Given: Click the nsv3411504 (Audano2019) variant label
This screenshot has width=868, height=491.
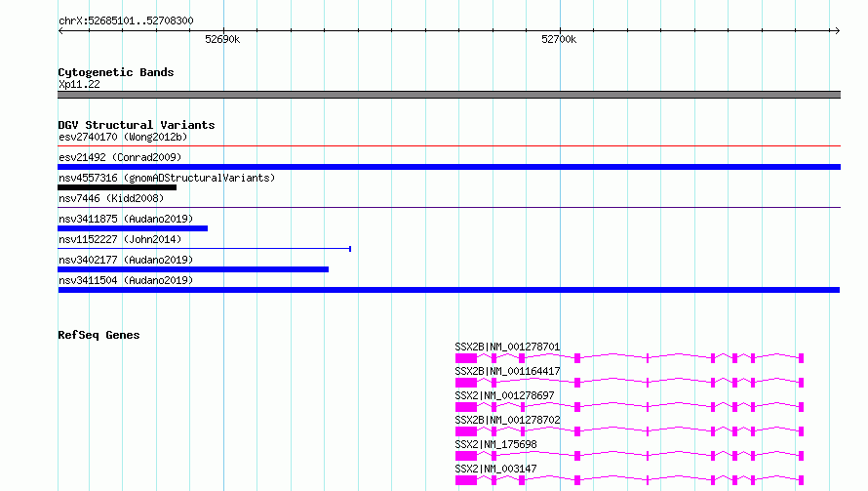Looking at the screenshot, I should (126, 280).
